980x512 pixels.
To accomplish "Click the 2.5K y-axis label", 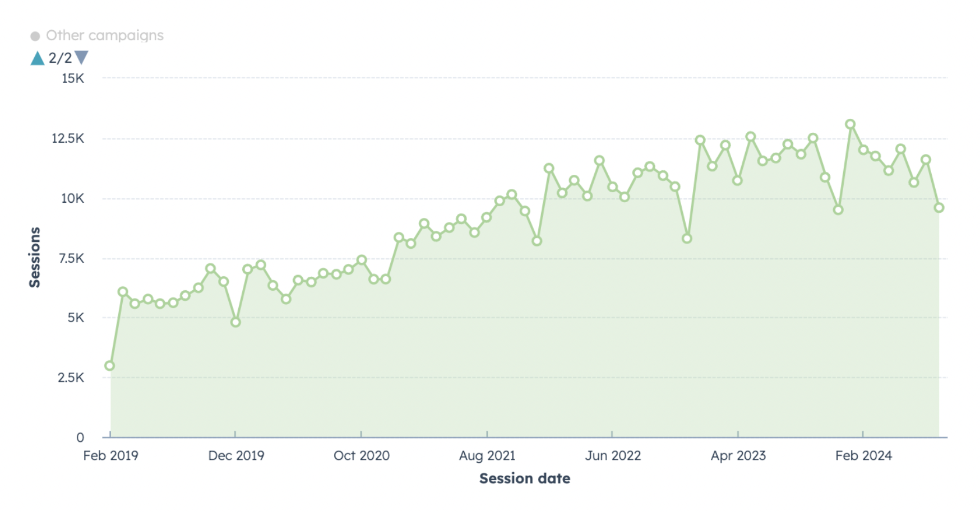I will pos(71,378).
